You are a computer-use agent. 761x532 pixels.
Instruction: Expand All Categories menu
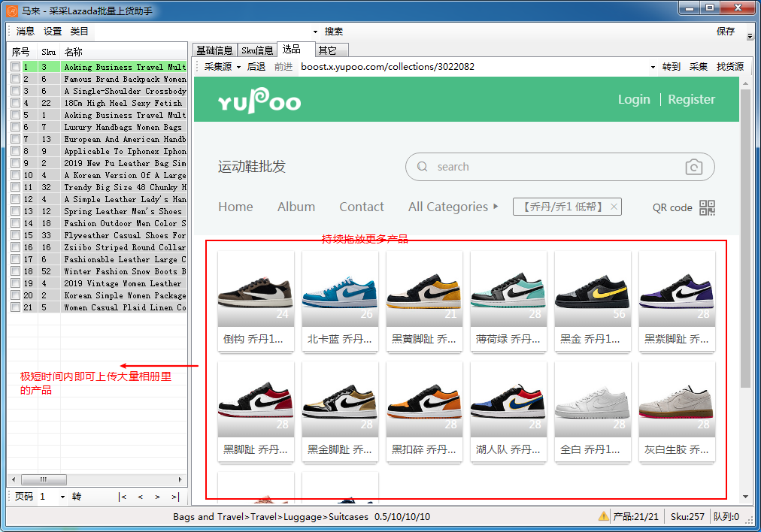click(453, 207)
